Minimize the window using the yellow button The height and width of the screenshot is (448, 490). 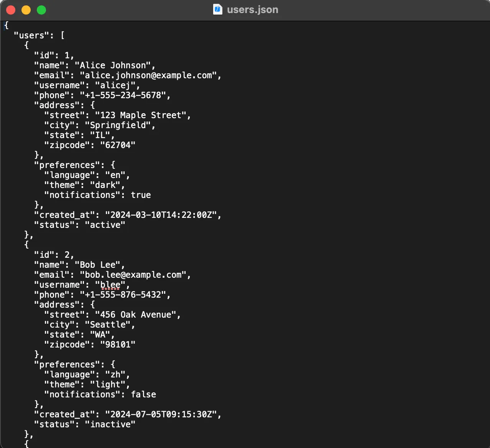pos(26,10)
